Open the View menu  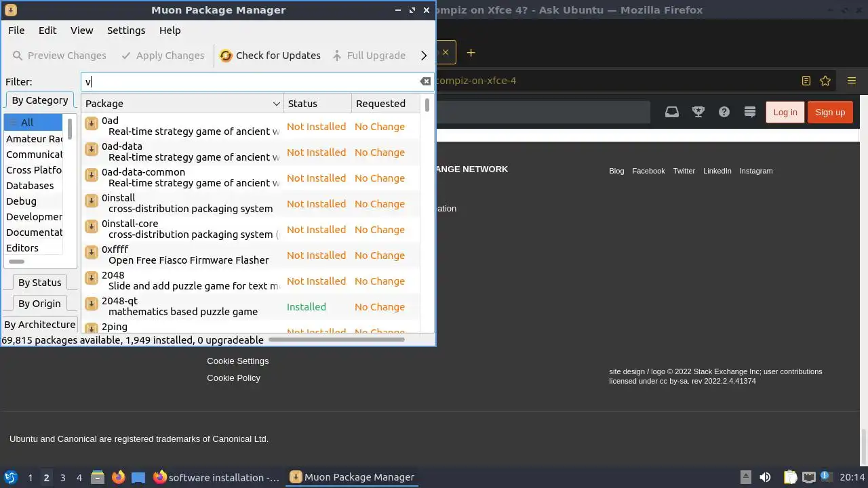[x=81, y=30]
